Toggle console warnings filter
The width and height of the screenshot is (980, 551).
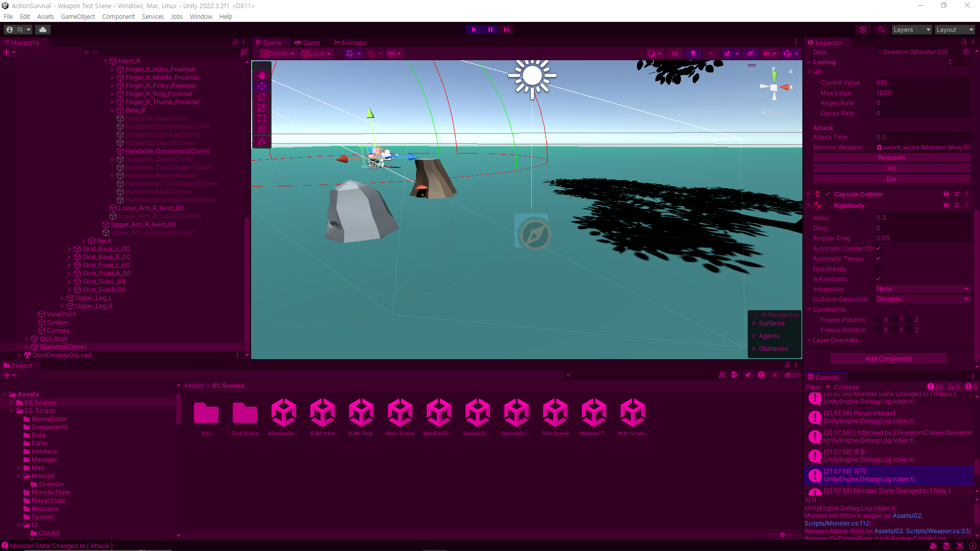954,387
